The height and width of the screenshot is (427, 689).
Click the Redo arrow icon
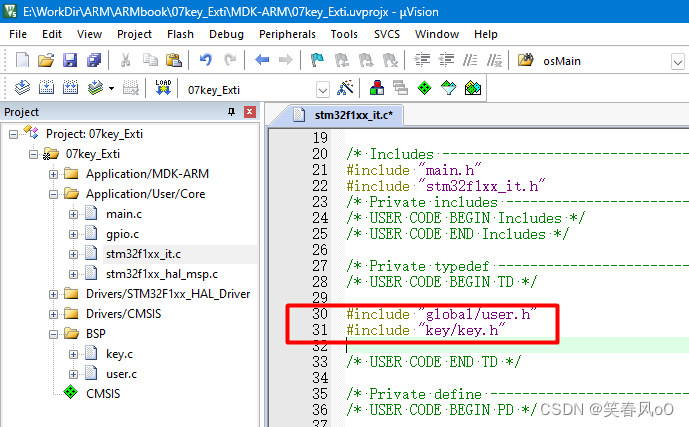230,59
